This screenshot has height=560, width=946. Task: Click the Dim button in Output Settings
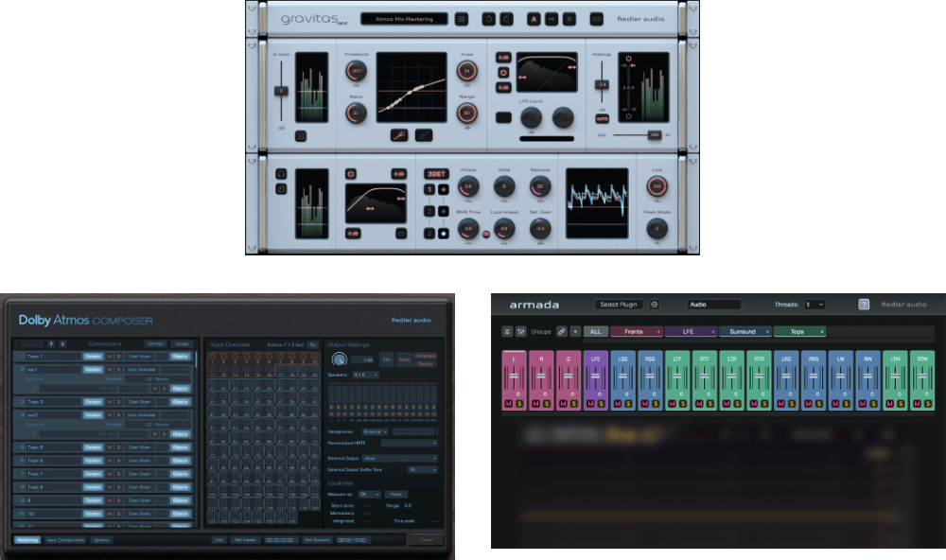pyautogui.click(x=387, y=359)
